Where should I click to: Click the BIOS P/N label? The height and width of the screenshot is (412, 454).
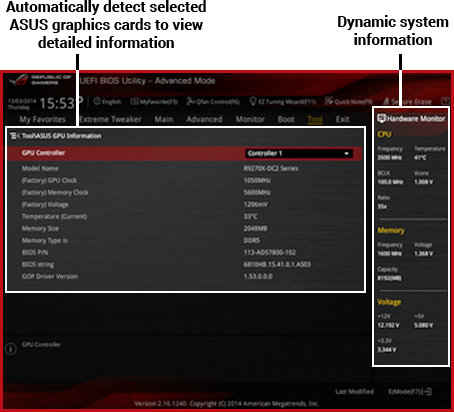35,253
